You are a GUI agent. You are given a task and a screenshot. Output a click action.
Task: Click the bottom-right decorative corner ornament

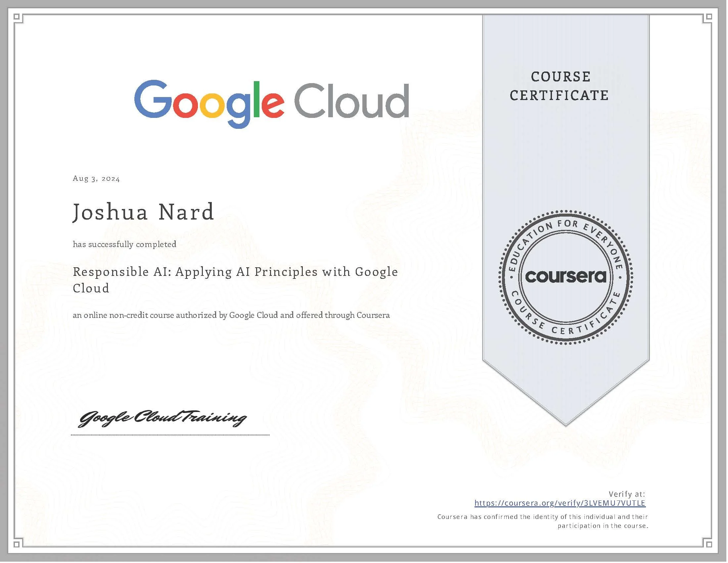(709, 544)
